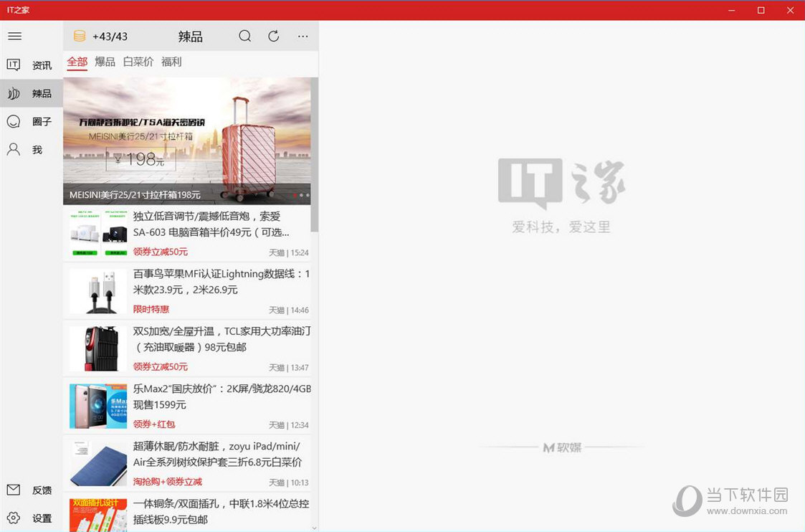The height and width of the screenshot is (532, 805).
Task: Switch to the 白菜价 tab
Action: tap(138, 62)
